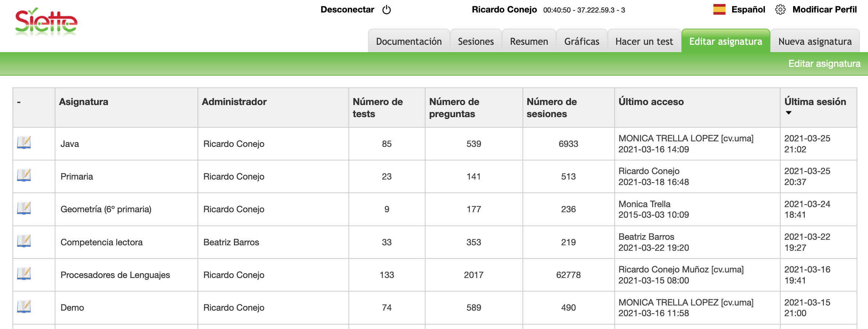Image resolution: width=868 pixels, height=329 pixels.
Task: Open the Gráficas tab
Action: (582, 41)
